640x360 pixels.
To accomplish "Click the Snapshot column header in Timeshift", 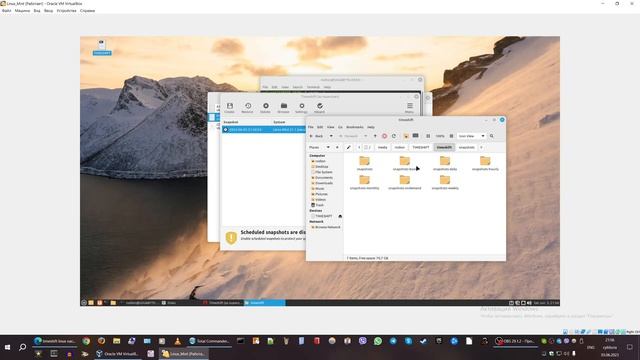I will (231, 122).
